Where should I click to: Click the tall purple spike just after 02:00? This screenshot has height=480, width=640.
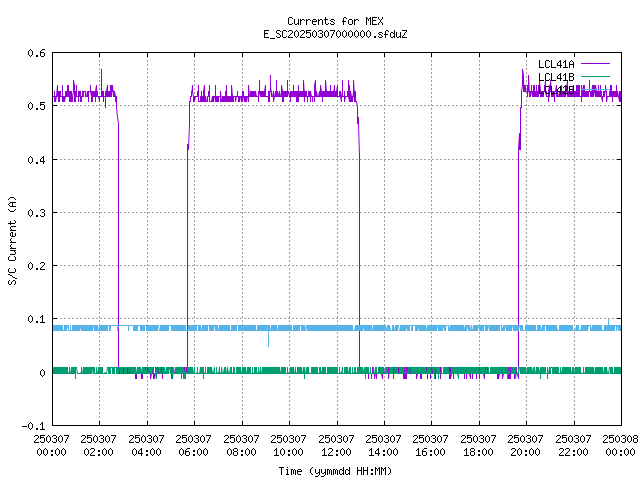[x=101, y=78]
